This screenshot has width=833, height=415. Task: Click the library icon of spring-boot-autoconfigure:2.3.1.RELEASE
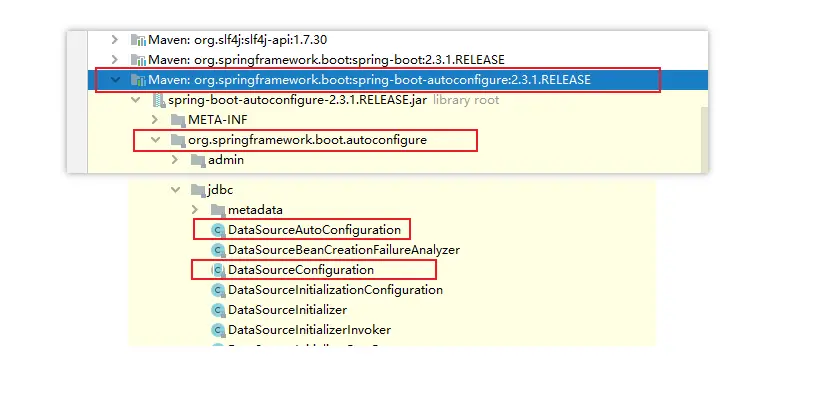click(138, 80)
